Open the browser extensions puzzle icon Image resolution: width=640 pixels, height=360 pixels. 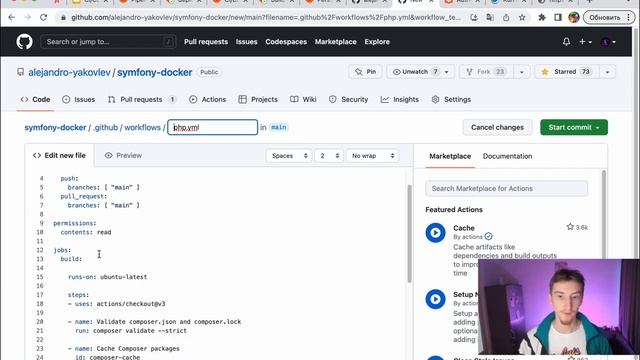point(542,18)
